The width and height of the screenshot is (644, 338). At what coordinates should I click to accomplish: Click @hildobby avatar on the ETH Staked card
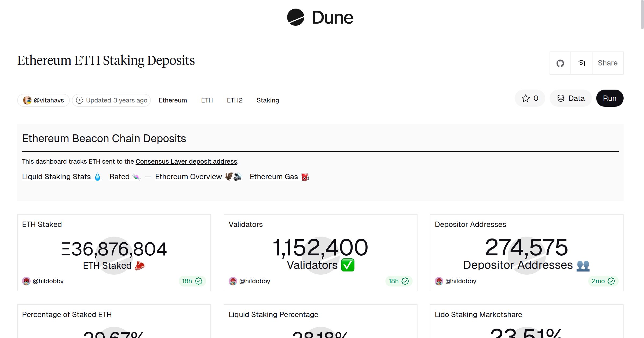coord(26,281)
